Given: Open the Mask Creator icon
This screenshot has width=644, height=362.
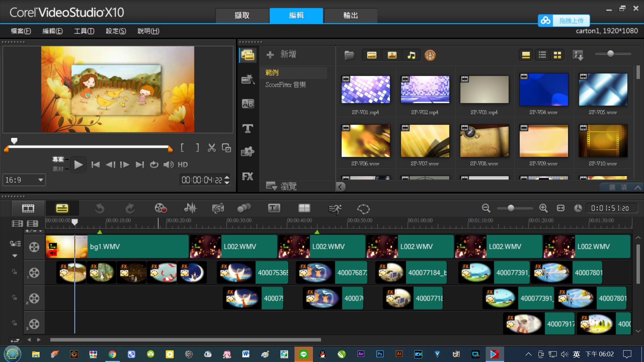Looking at the screenshot, I should click(363, 209).
